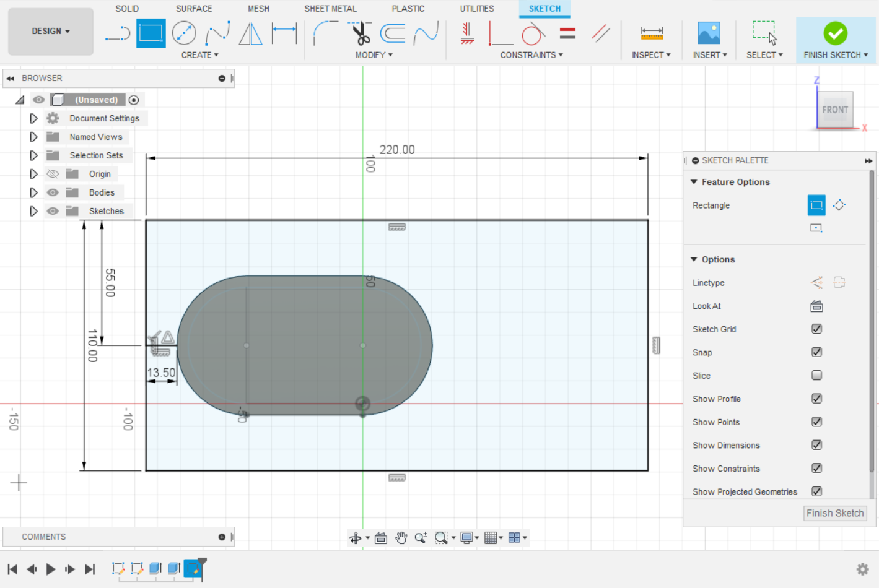Expand the Sketches tree node
This screenshot has height=588, width=879.
coord(34,211)
